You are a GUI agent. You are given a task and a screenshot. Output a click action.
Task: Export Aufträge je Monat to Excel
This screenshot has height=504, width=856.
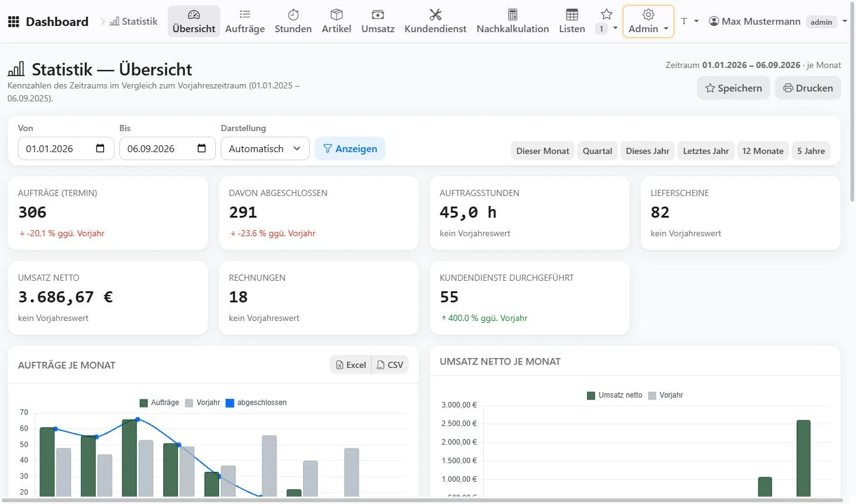[351, 365]
